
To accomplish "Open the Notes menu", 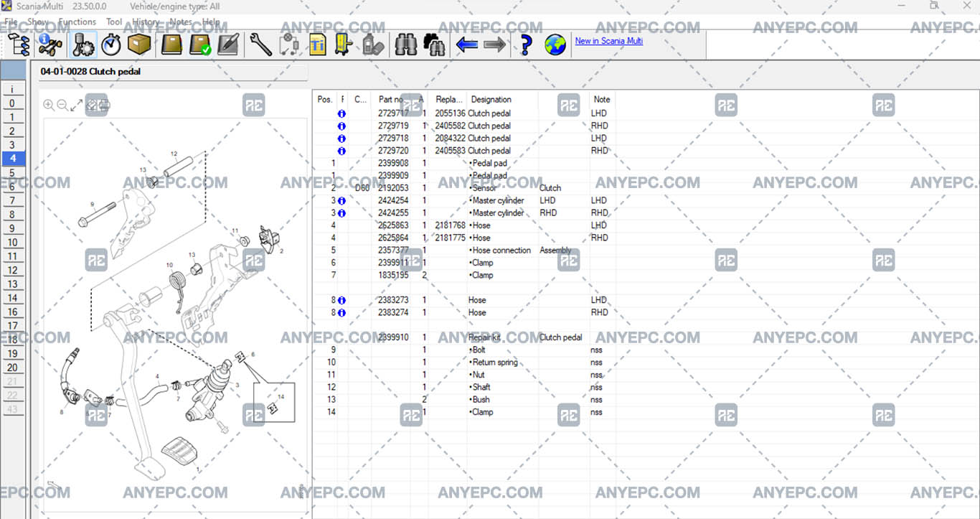I will pos(181,22).
